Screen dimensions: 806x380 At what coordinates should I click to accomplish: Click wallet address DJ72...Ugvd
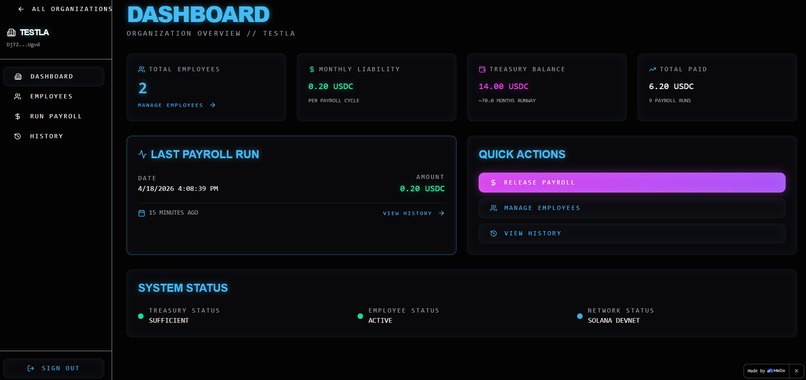click(x=23, y=45)
